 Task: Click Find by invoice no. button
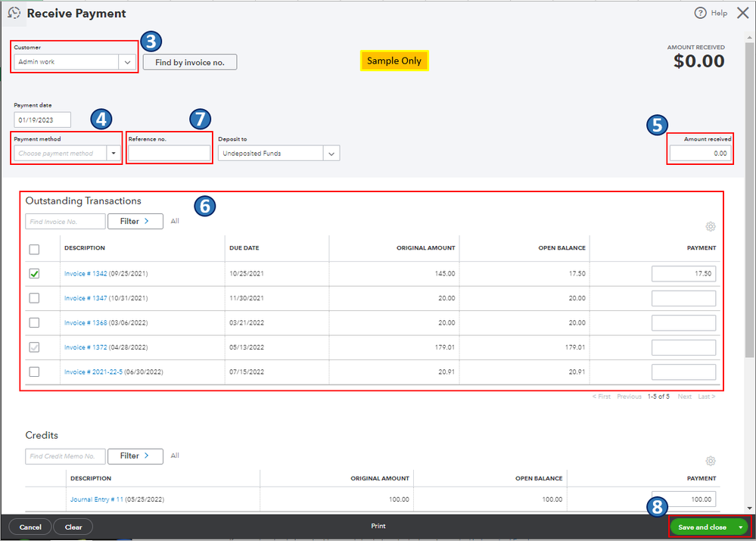pos(190,62)
